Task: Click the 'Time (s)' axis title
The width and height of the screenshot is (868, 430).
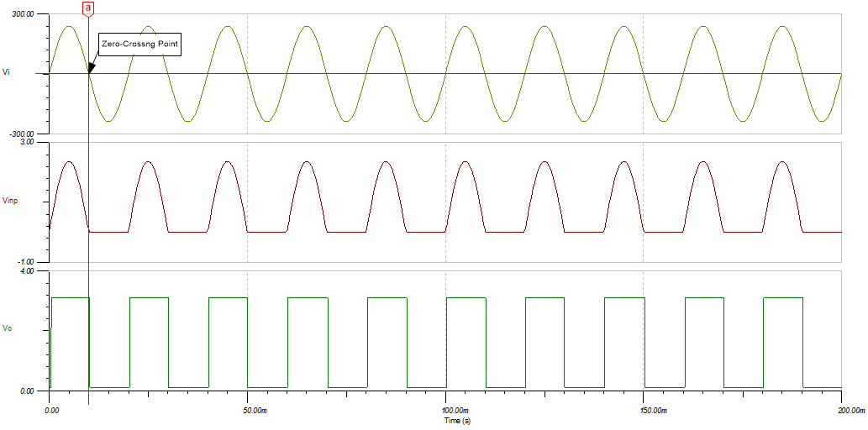Action: 445,419
